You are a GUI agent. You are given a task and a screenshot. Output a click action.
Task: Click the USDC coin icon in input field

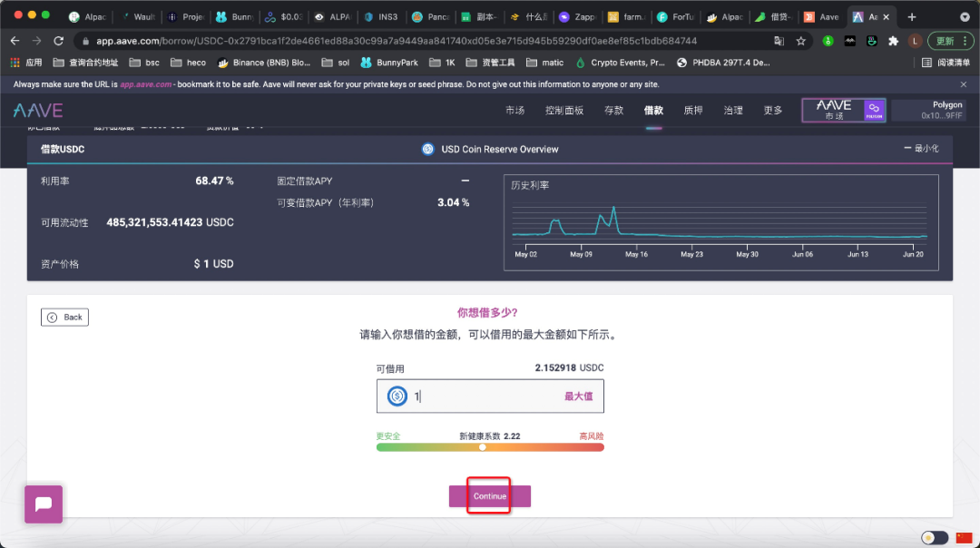point(397,396)
